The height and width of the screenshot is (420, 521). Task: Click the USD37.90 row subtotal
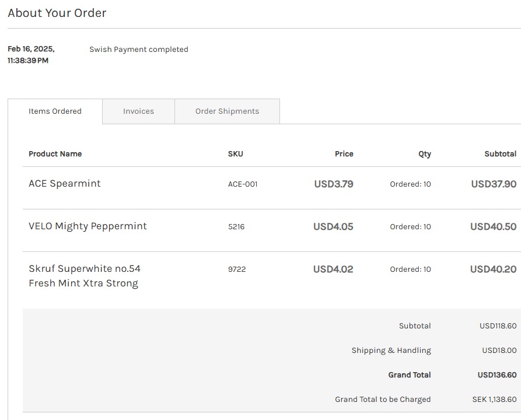[x=494, y=184]
